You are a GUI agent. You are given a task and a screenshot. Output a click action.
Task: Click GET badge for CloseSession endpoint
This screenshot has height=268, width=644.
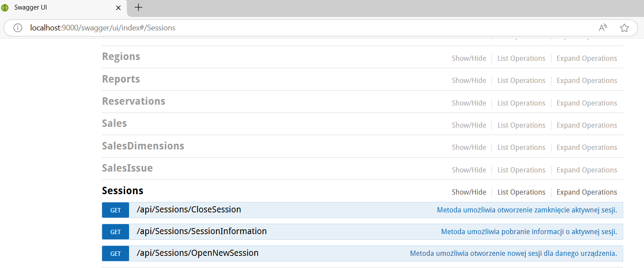point(116,210)
